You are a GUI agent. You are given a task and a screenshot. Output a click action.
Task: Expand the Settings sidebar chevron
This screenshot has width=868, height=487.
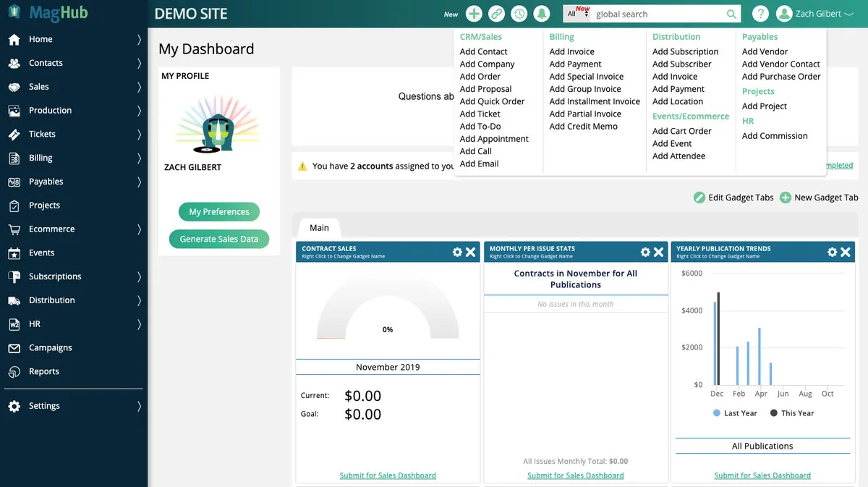(x=139, y=406)
